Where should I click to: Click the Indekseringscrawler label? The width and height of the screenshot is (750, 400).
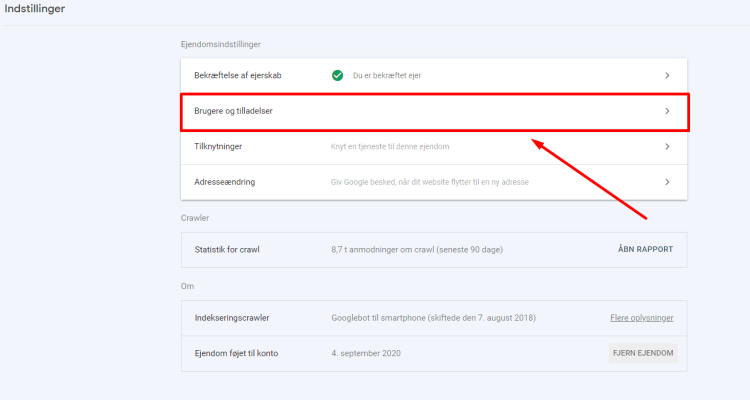click(x=233, y=318)
